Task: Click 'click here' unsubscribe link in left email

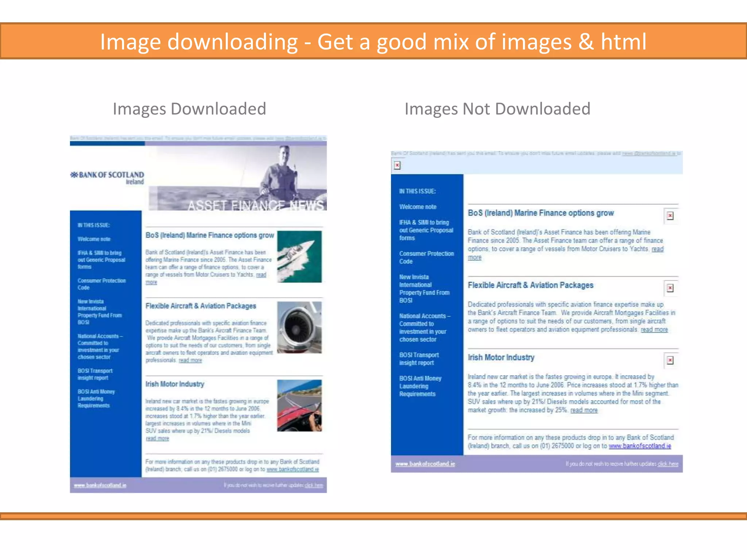Action: coord(314,485)
